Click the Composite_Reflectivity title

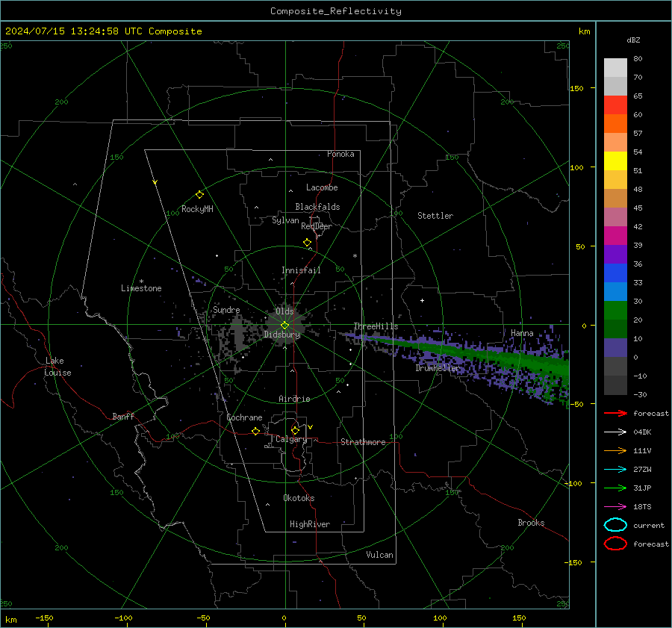[336, 11]
